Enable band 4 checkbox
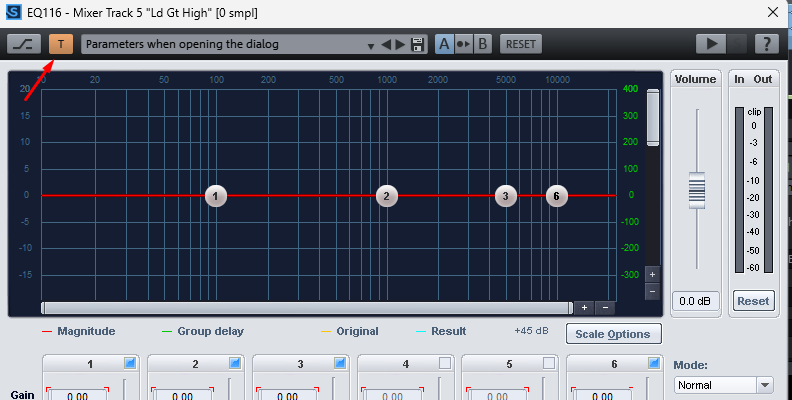The image size is (792, 400). pos(444,363)
